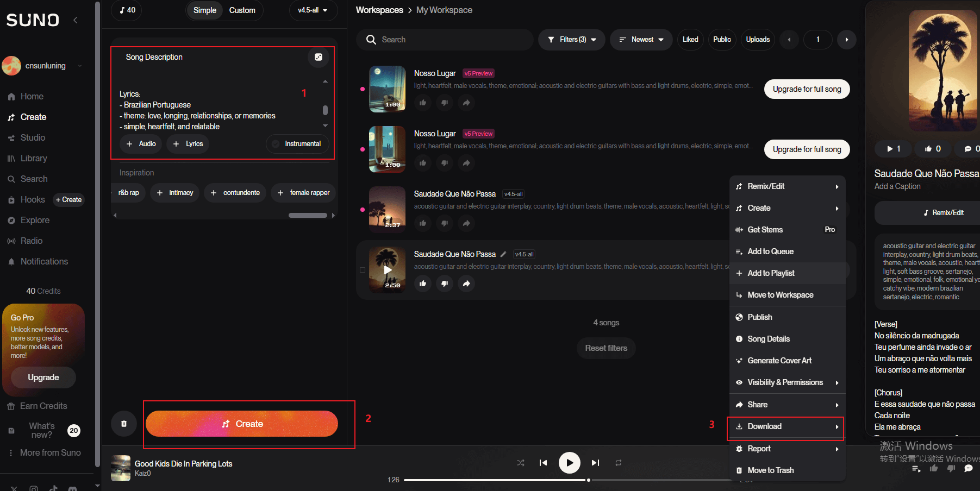This screenshot has height=491, width=980.
Task: Enable the Liked filter
Action: pos(690,39)
